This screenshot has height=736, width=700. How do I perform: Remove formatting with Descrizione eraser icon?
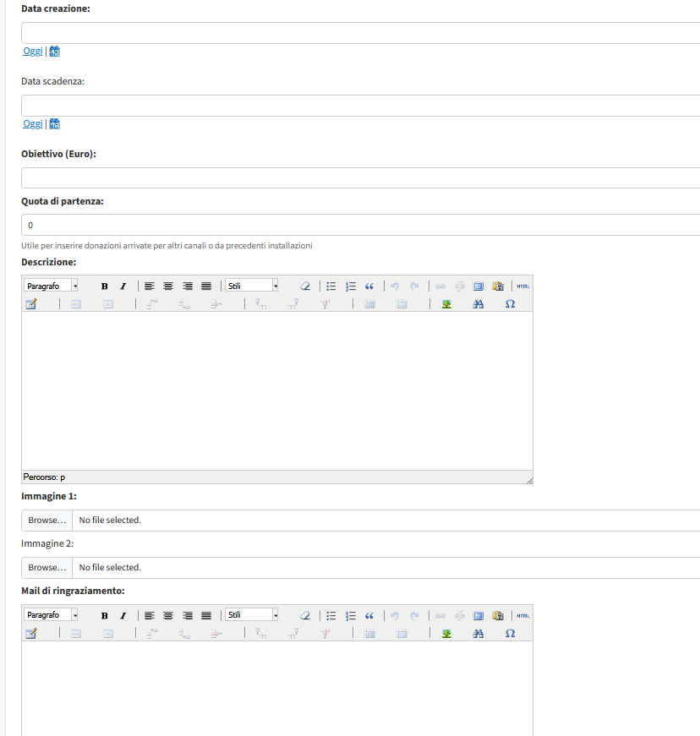click(x=305, y=286)
